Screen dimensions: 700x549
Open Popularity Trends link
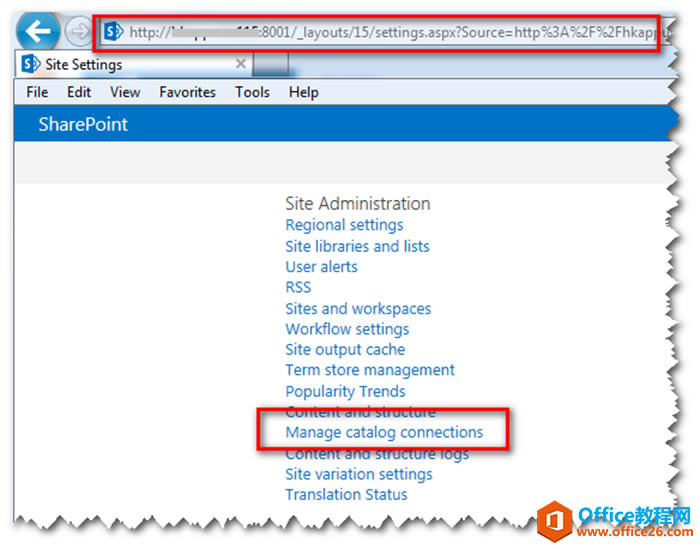345,391
